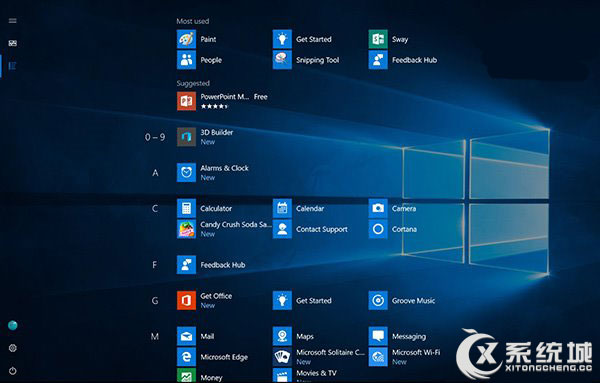
Task: Launch the Cortana icon
Action: (x=378, y=229)
